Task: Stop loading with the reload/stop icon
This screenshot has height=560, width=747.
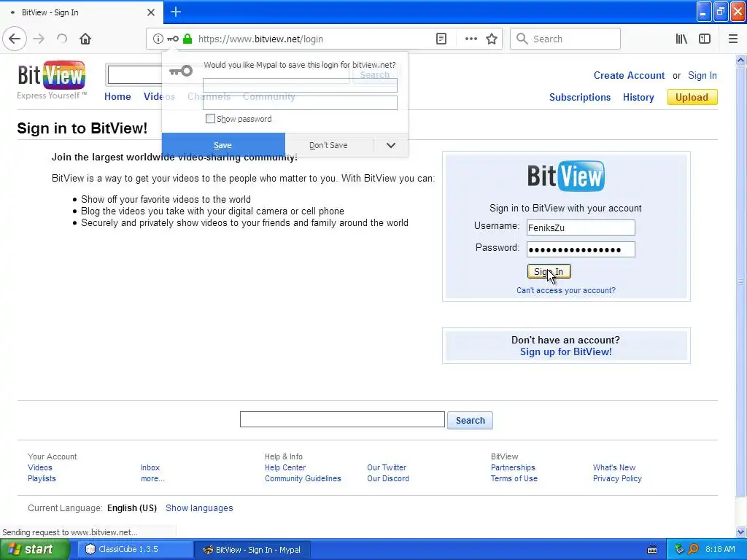Action: click(62, 39)
